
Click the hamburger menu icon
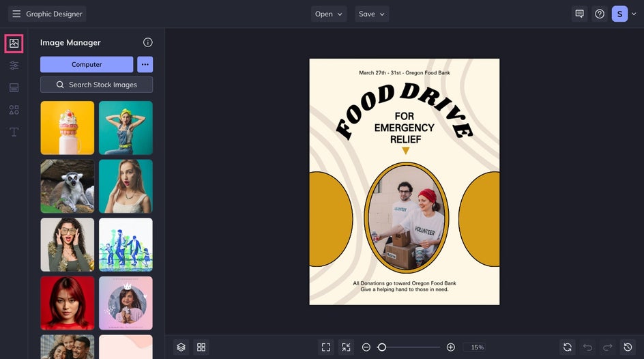point(16,14)
